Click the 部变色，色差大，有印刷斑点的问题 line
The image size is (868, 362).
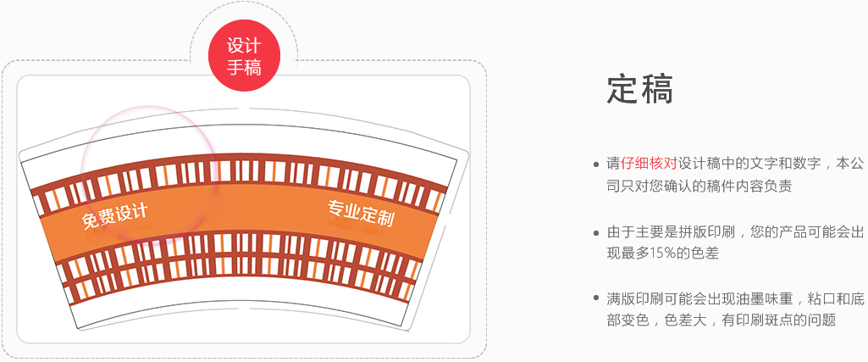(x=721, y=320)
